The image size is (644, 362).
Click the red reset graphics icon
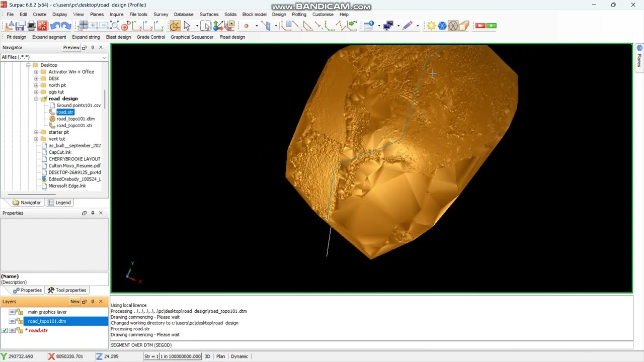pyautogui.click(x=42, y=26)
